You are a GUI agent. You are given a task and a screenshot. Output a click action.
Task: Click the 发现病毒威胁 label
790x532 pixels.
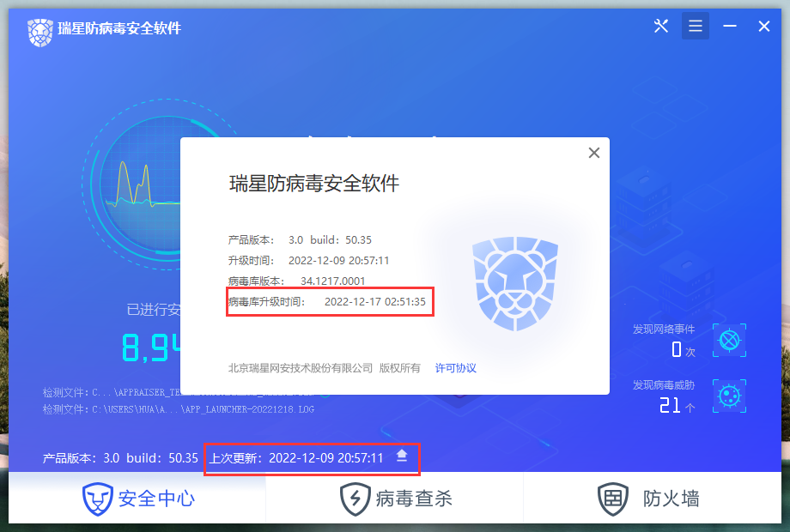(x=664, y=385)
